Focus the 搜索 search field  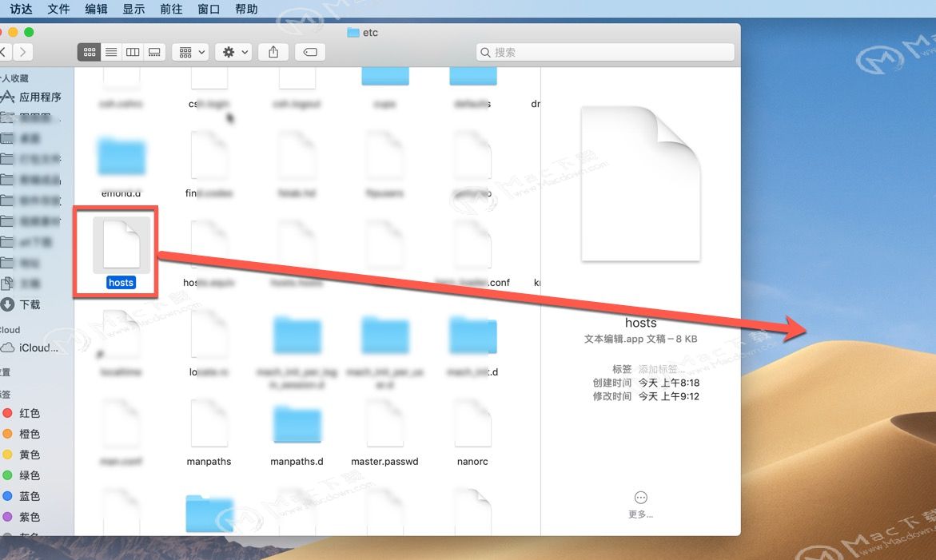click(x=605, y=52)
